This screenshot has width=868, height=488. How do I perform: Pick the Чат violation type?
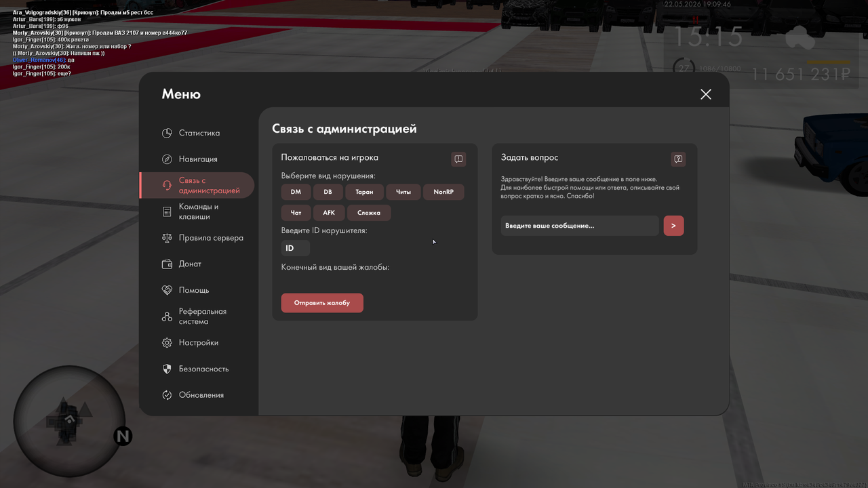coord(296,213)
